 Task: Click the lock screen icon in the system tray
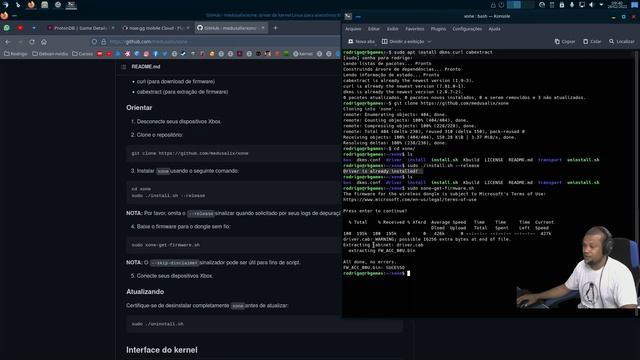click(493, 5)
